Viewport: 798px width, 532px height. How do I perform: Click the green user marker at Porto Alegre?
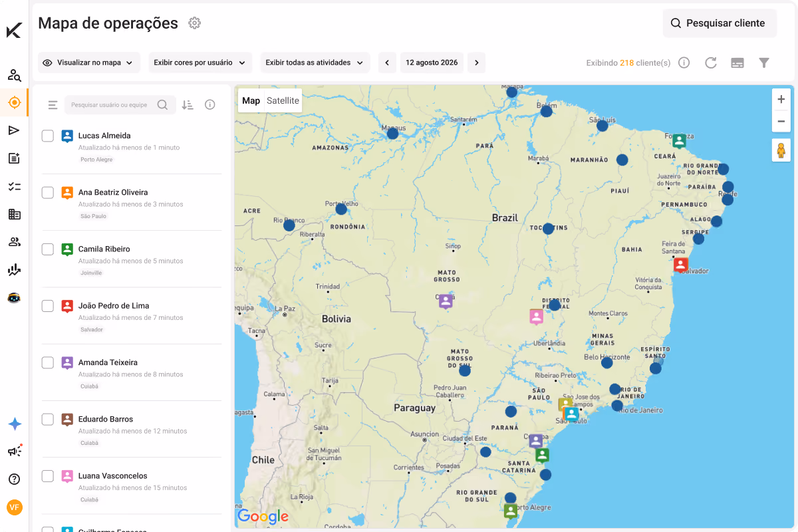coord(510,511)
